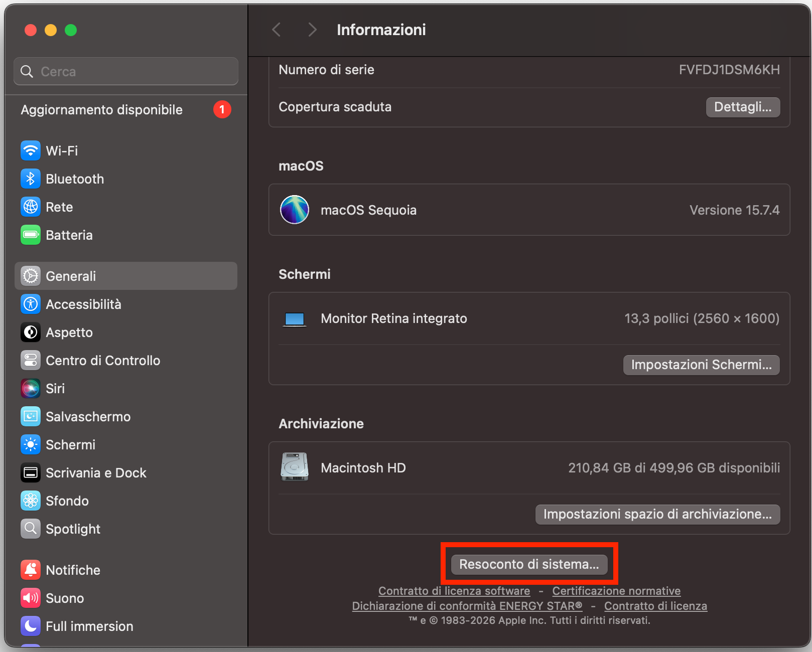Select the Schermi sun icon
812x652 pixels.
click(31, 444)
